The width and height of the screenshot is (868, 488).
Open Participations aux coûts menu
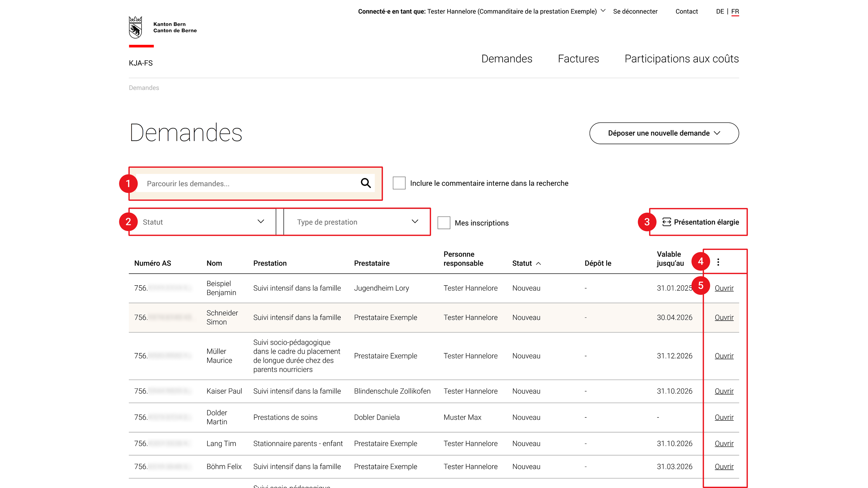(681, 59)
